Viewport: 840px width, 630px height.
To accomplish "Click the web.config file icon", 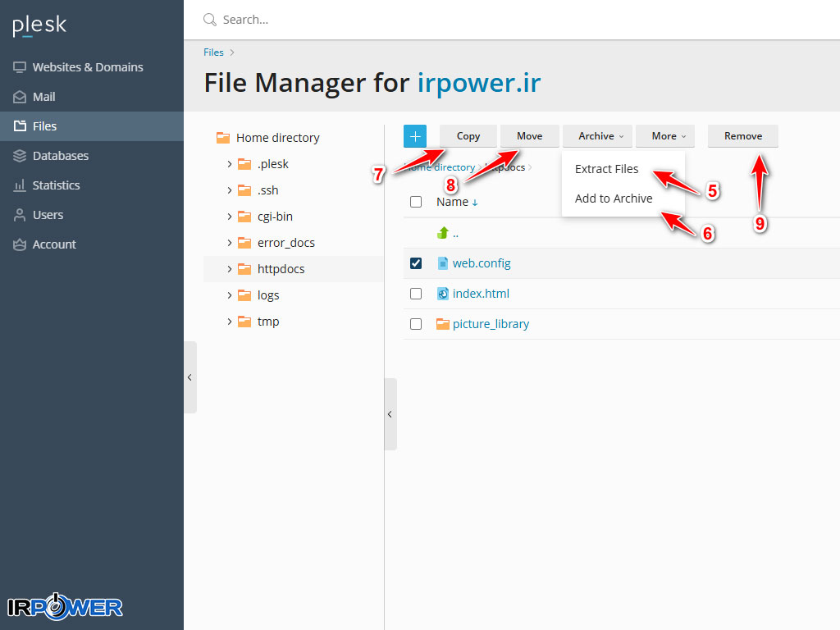I will pos(443,263).
